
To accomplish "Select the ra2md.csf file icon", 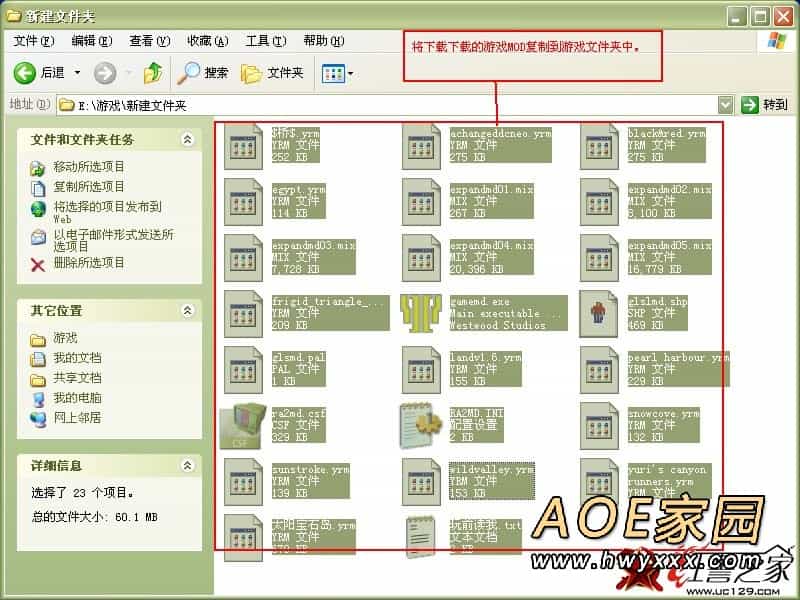I will pyautogui.click(x=241, y=423).
